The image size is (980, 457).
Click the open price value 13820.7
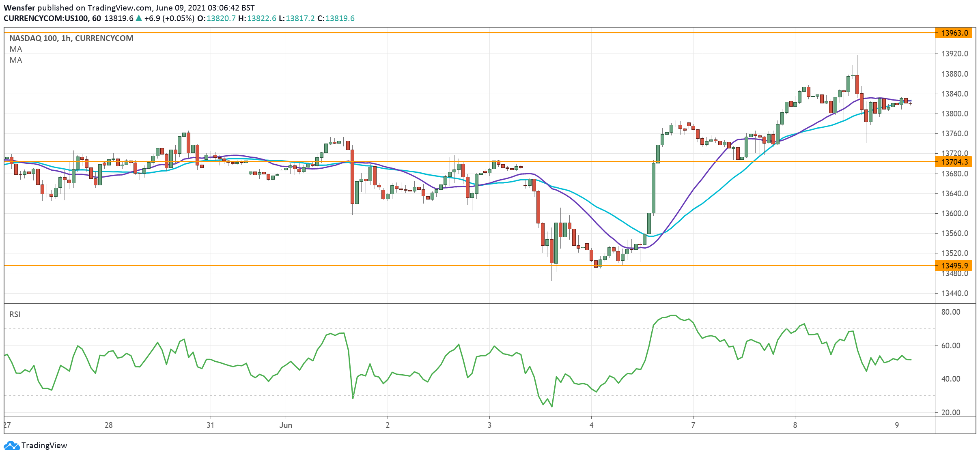coord(221,18)
